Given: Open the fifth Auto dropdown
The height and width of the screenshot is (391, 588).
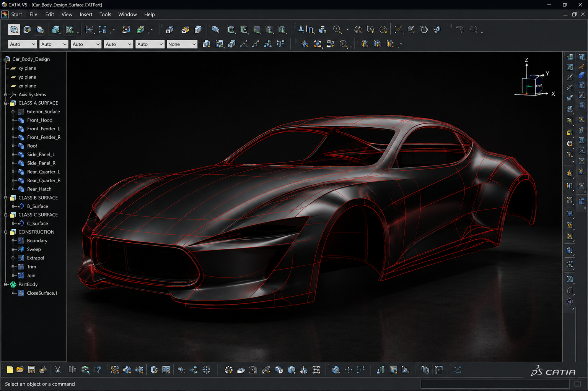Looking at the screenshot, I should 150,44.
